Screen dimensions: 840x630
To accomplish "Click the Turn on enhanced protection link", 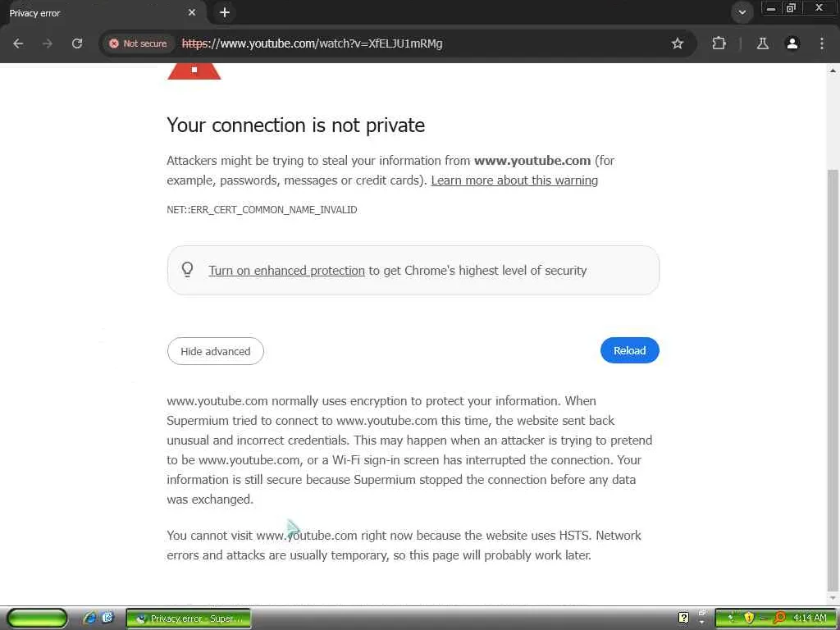I will (286, 271).
